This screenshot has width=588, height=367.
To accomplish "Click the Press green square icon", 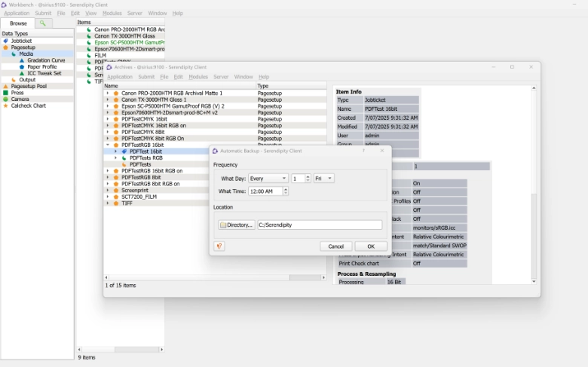I will [x=6, y=93].
